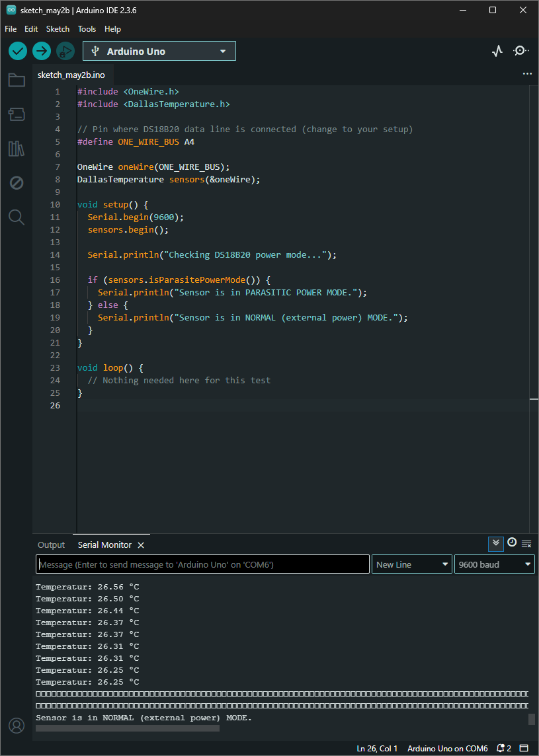Click the '// Nothing needed here' comment
Image resolution: width=539 pixels, height=756 pixels.
click(x=179, y=380)
